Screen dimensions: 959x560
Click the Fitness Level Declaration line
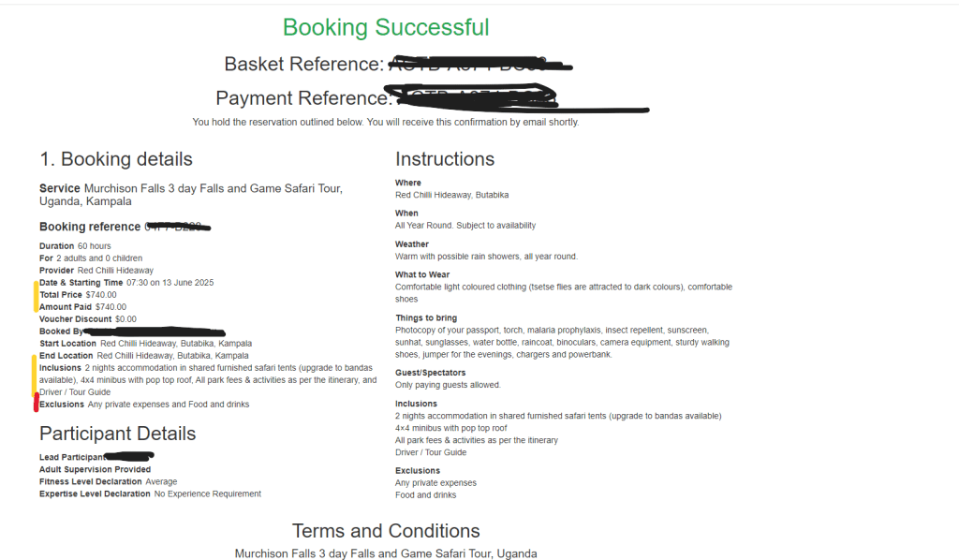pos(108,481)
